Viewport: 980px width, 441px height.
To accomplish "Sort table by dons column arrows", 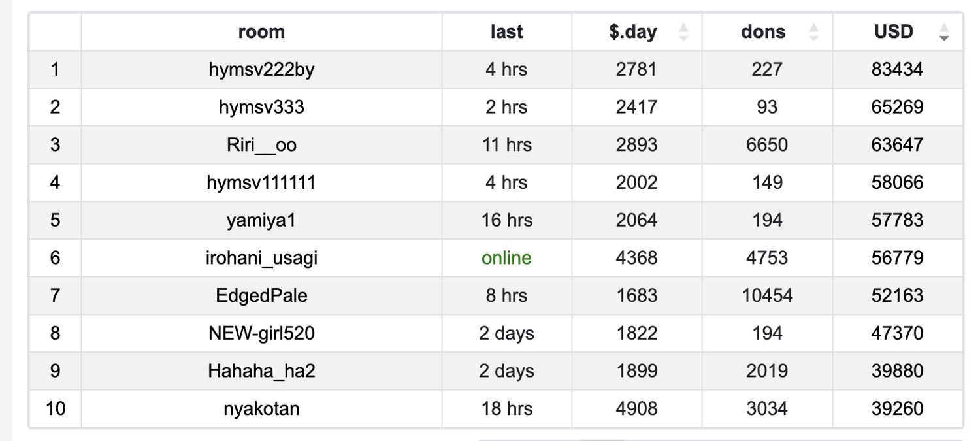I will point(813,32).
